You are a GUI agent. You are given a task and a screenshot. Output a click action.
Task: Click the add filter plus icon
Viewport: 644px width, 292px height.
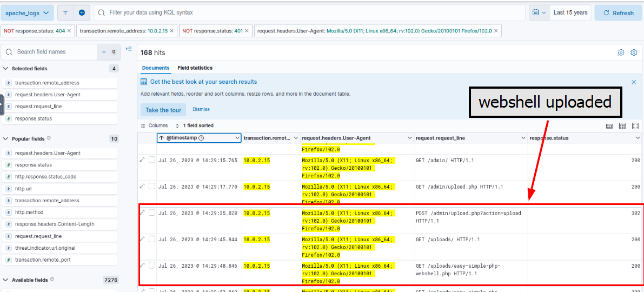[x=82, y=12]
